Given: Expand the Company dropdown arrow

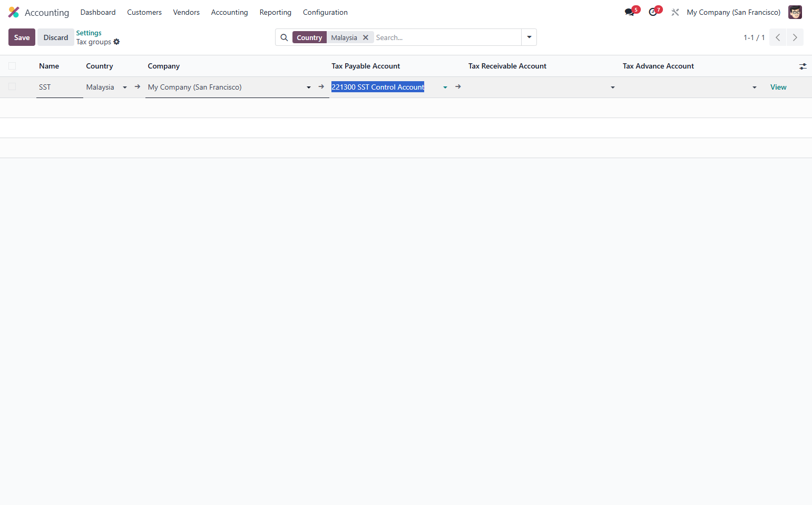Looking at the screenshot, I should click(309, 88).
